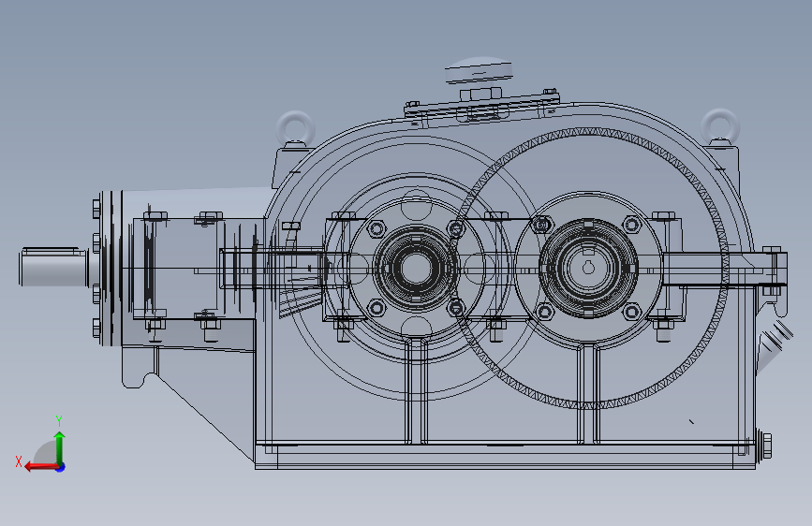Select the left lifting eye bolt
Screen dimensions: 812x526
point(295,127)
